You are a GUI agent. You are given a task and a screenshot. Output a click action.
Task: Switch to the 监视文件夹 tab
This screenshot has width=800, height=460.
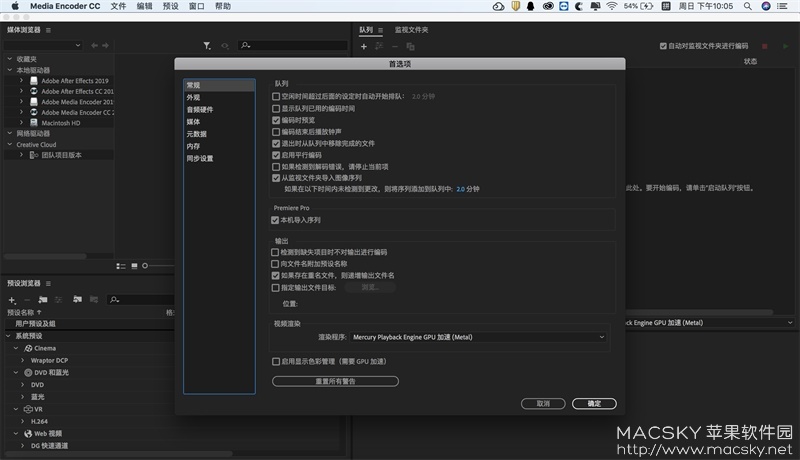click(x=411, y=30)
